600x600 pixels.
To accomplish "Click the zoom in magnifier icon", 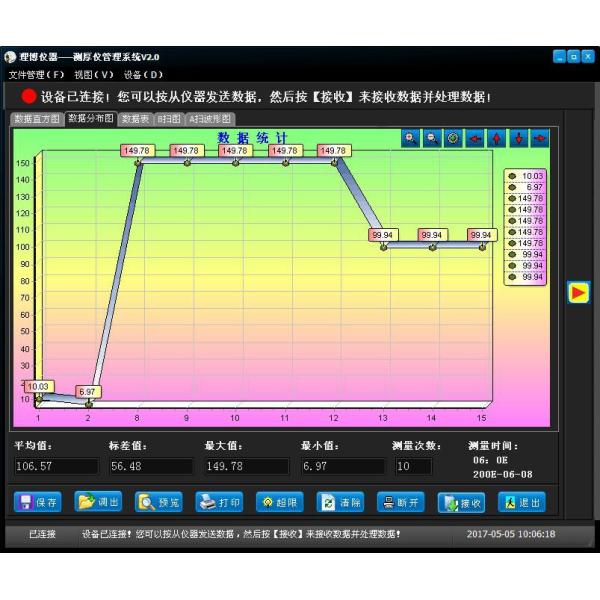I will (x=410, y=139).
